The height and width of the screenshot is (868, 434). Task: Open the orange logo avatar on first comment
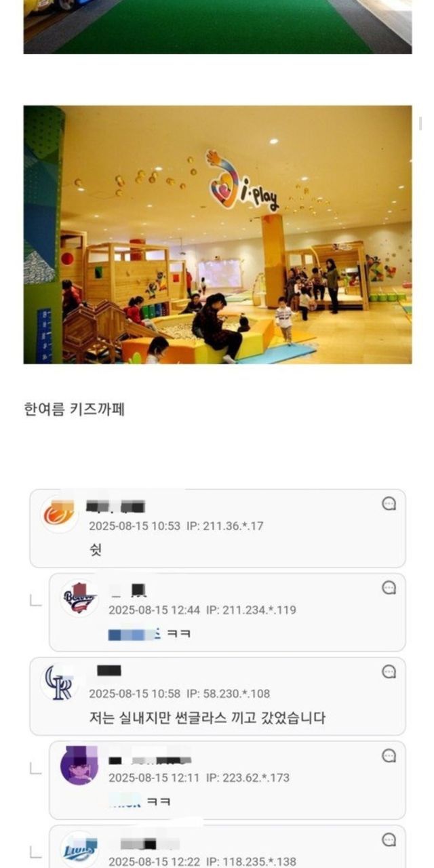click(59, 515)
